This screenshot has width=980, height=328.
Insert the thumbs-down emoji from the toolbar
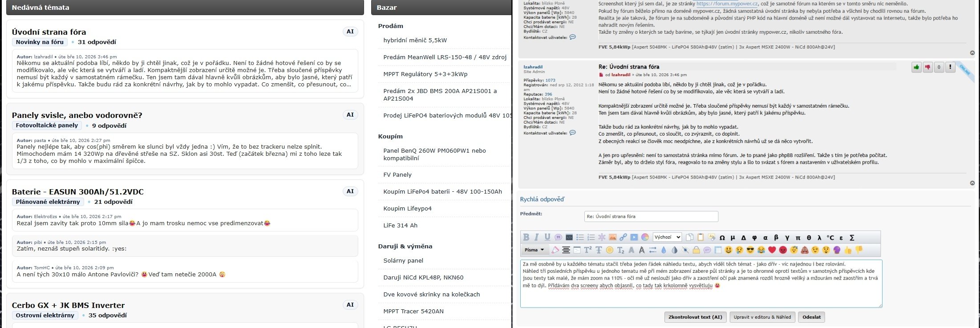(x=859, y=250)
